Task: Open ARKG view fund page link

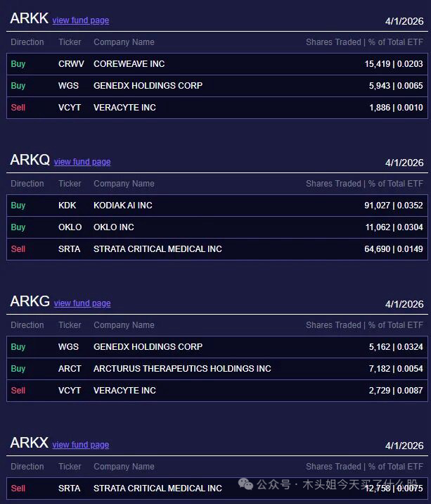Action: tap(82, 303)
